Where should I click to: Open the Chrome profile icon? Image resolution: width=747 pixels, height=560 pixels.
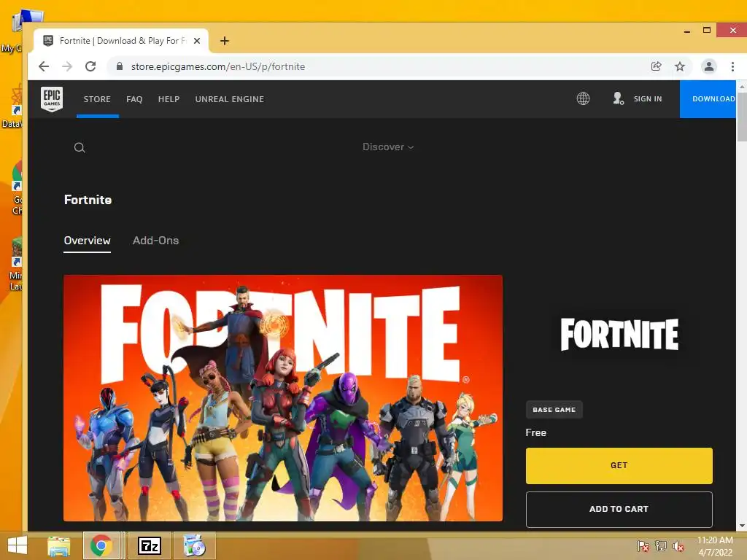point(709,66)
